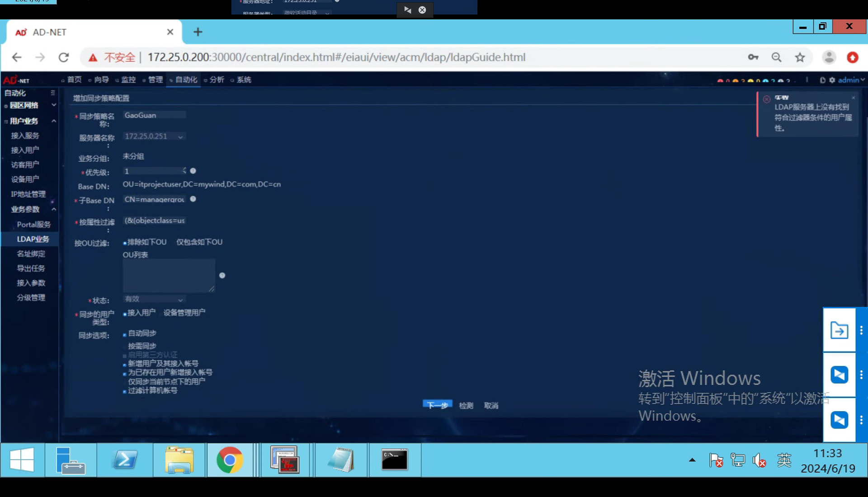Bookmark this page with the star icon
This screenshot has width=868, height=497.
(800, 57)
